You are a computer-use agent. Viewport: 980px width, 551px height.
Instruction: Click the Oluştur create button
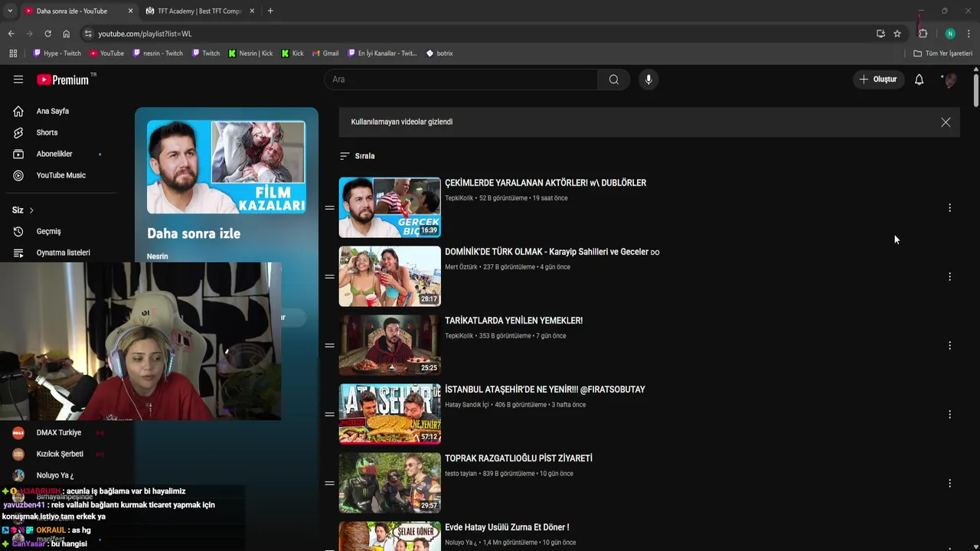877,80
